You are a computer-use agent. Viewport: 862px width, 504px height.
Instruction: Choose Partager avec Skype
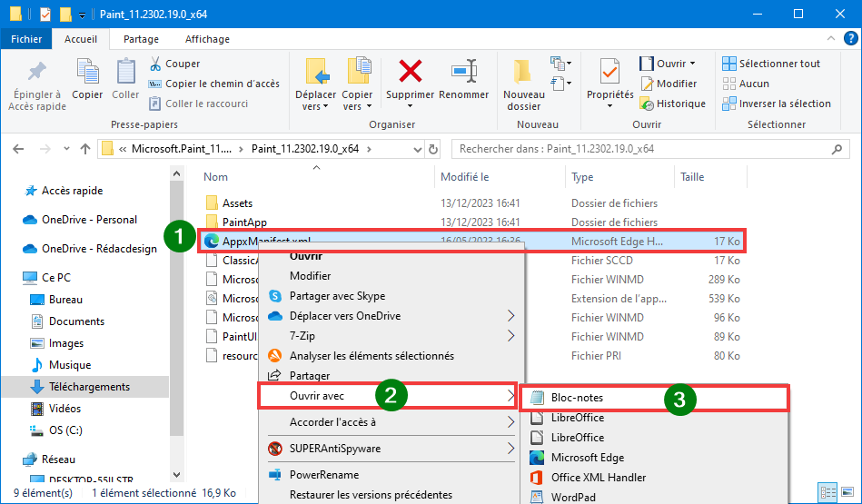click(337, 296)
